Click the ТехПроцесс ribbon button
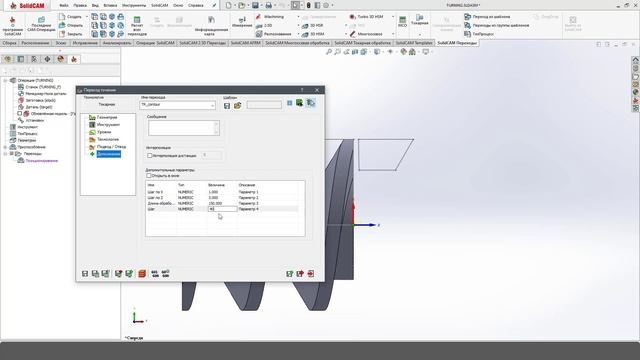 pos(479,34)
